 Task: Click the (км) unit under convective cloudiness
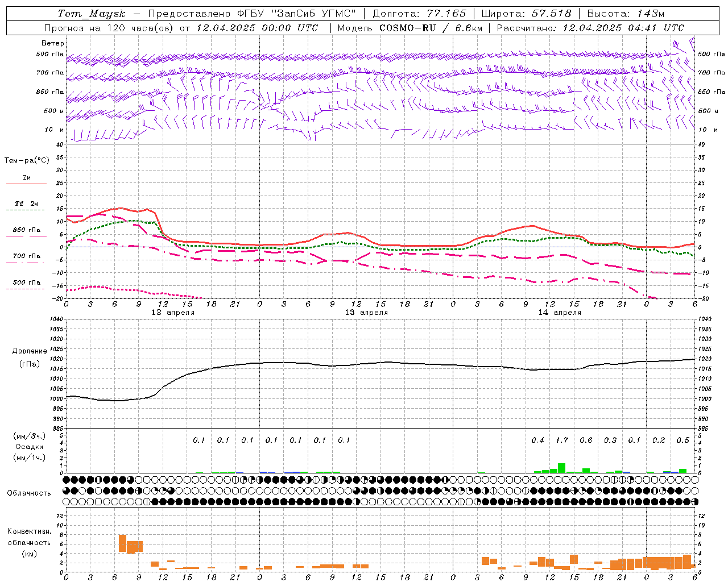coord(29,554)
